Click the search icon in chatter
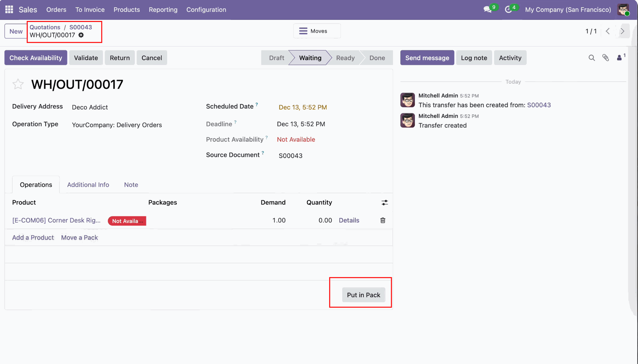 pos(591,58)
